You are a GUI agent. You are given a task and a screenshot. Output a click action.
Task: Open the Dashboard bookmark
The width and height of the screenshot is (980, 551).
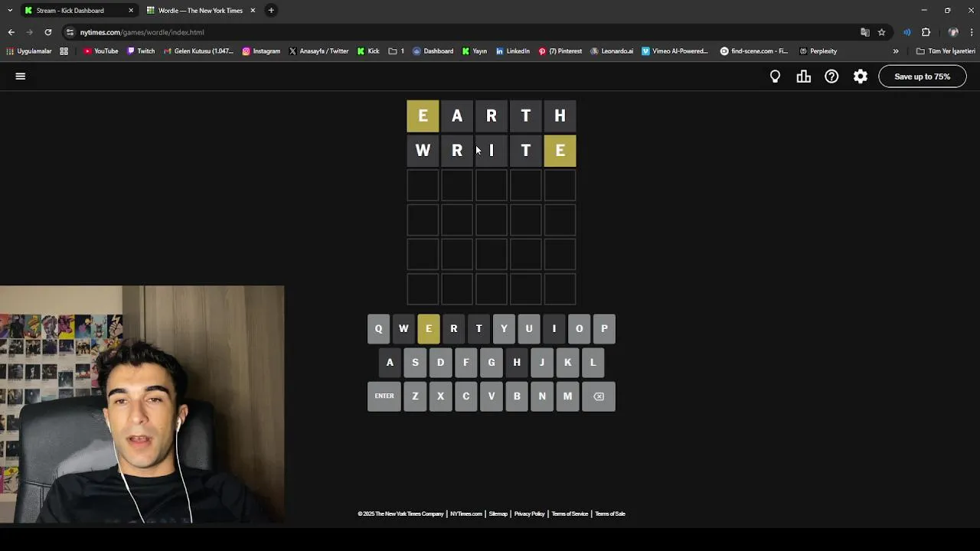coord(433,51)
